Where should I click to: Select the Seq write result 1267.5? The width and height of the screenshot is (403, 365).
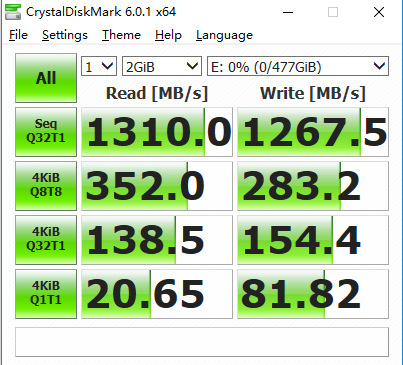(x=313, y=132)
